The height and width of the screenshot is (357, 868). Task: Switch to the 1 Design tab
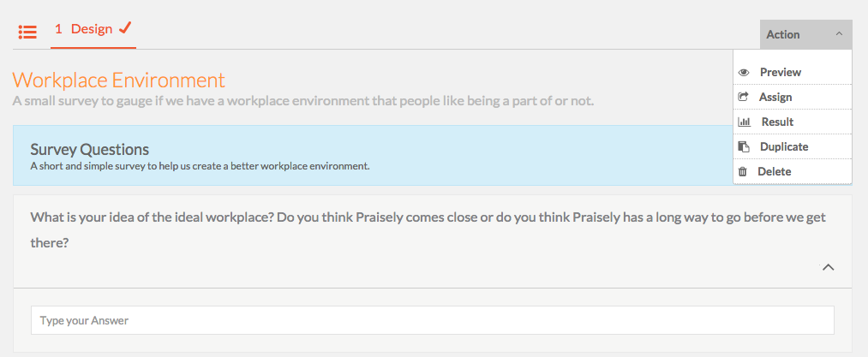coord(93,29)
